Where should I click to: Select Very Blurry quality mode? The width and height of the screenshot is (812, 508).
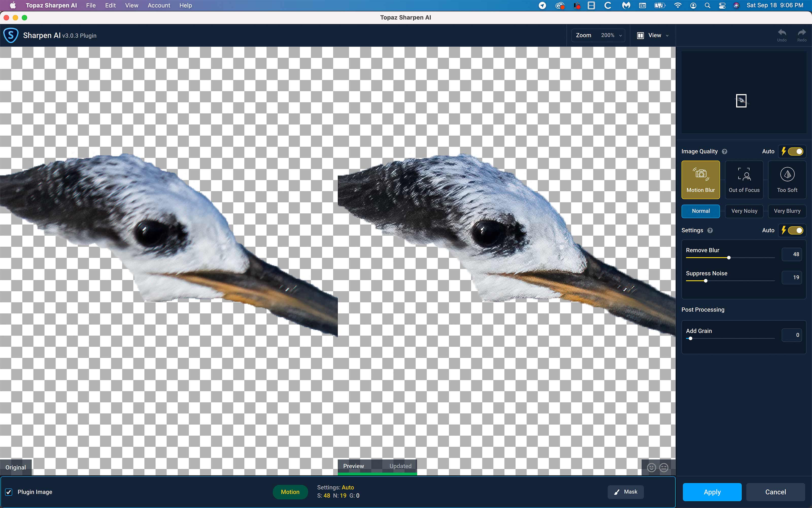pyautogui.click(x=787, y=211)
